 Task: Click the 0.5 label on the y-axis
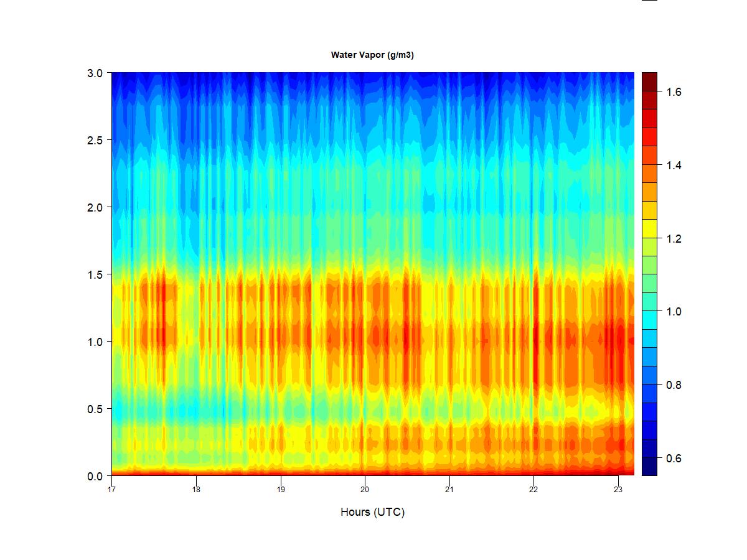pyautogui.click(x=94, y=409)
